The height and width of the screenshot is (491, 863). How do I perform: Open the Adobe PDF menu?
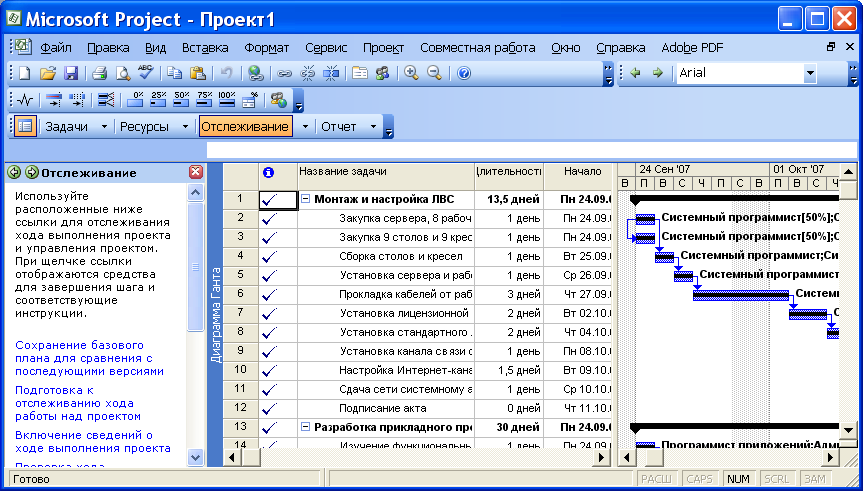[x=692, y=48]
